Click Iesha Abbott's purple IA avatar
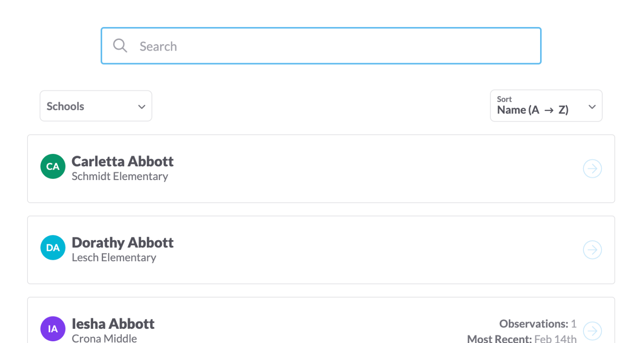The width and height of the screenshot is (644, 343). point(52,328)
